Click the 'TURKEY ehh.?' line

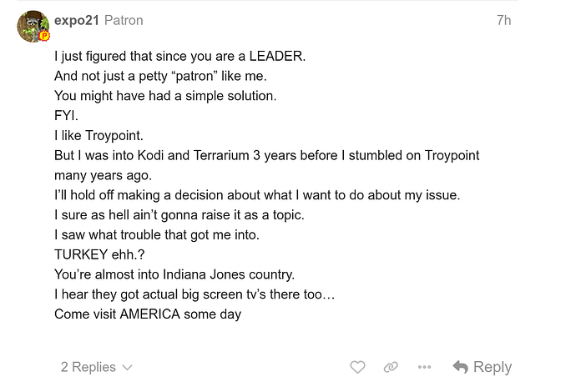point(99,254)
